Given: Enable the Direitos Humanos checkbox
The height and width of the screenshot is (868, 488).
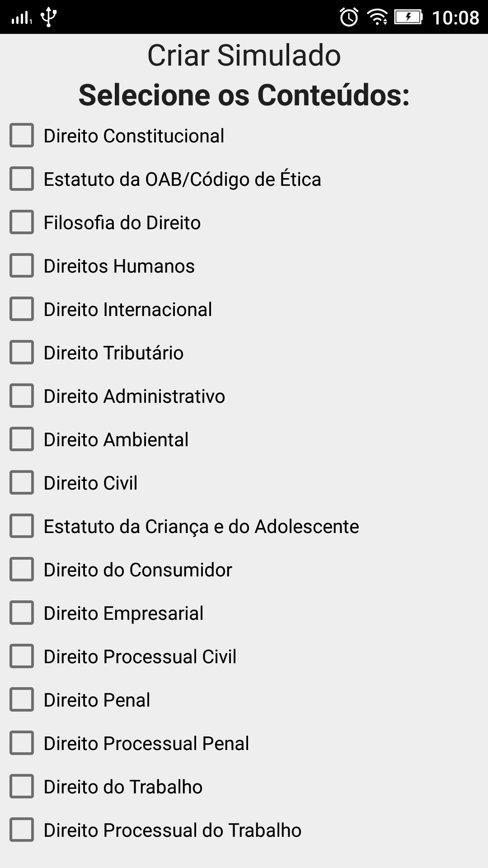Looking at the screenshot, I should 22,266.
